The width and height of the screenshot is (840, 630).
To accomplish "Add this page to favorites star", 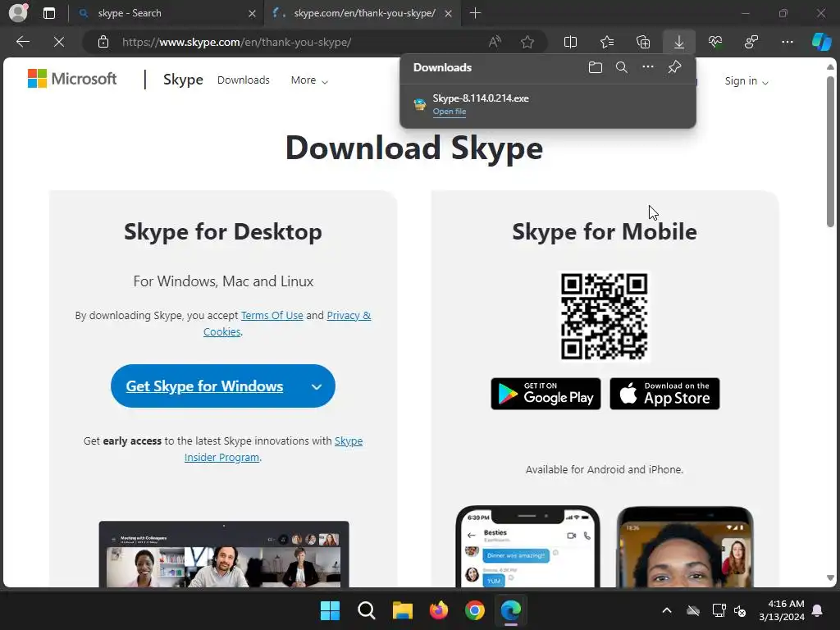I will (x=527, y=42).
